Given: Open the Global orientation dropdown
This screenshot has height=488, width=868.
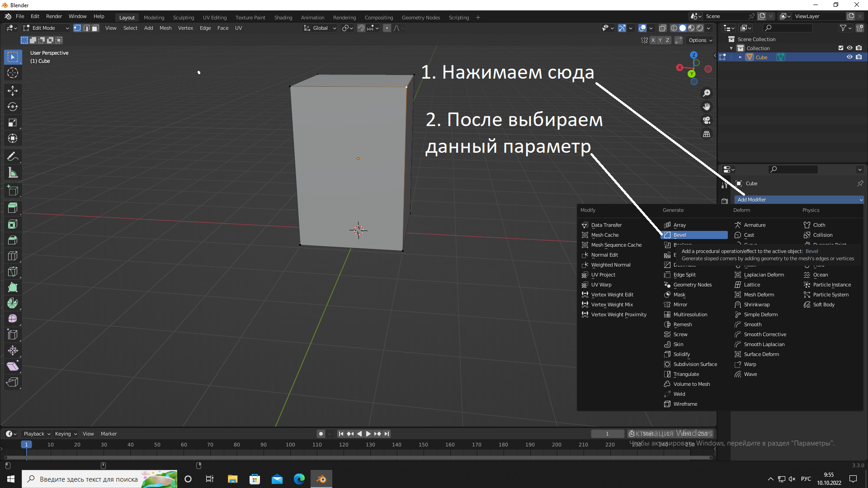Looking at the screenshot, I should coord(320,28).
